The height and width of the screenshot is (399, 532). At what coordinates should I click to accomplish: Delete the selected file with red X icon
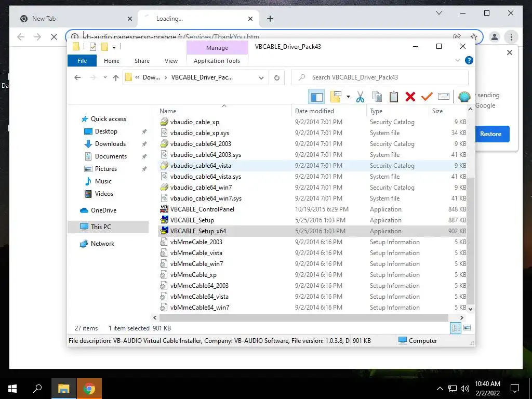410,97
